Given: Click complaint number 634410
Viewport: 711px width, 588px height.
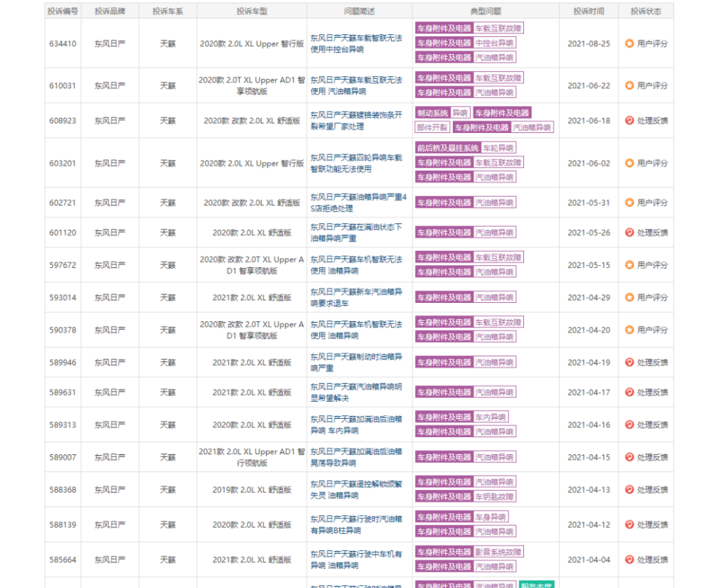Looking at the screenshot, I should (x=63, y=43).
